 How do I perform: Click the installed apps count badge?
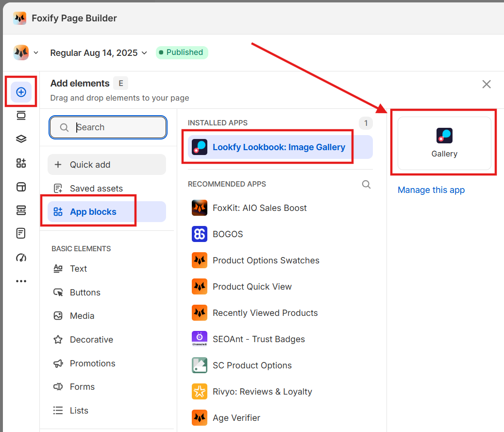click(366, 123)
